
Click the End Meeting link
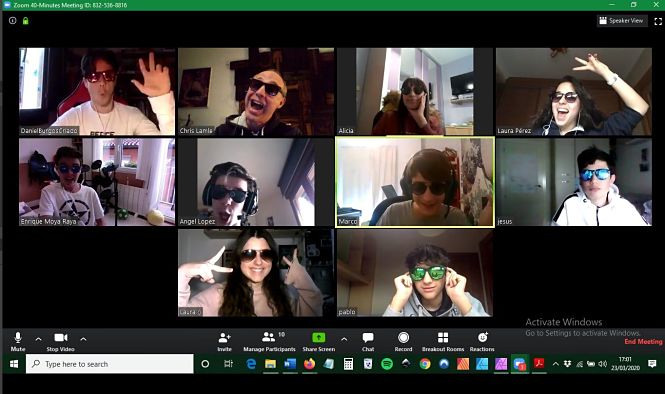[643, 341]
